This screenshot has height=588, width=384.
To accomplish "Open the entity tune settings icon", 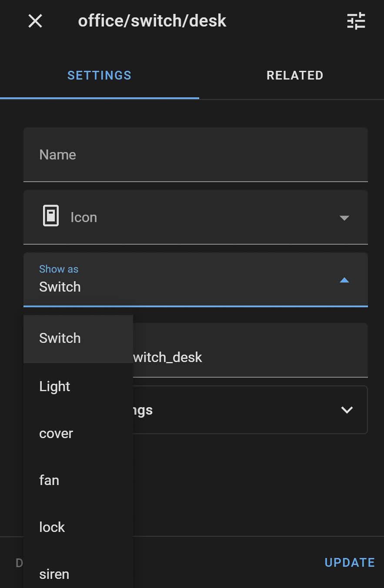I will tap(356, 21).
